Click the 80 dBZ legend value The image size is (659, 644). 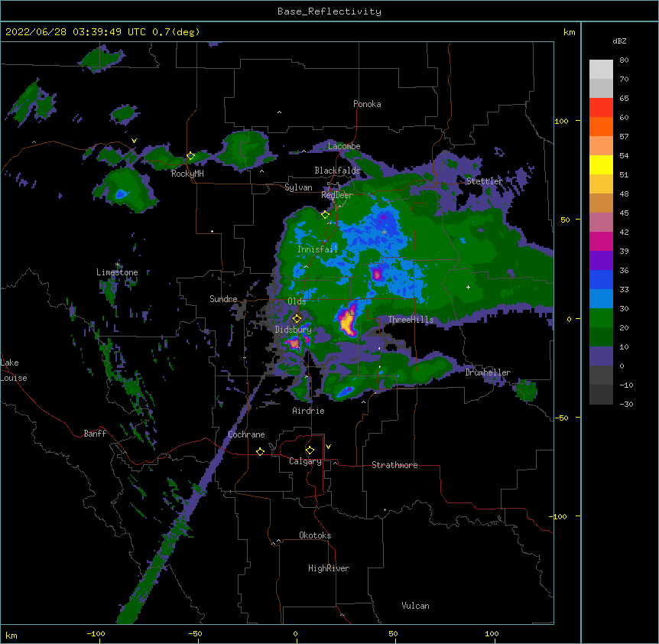coord(624,60)
